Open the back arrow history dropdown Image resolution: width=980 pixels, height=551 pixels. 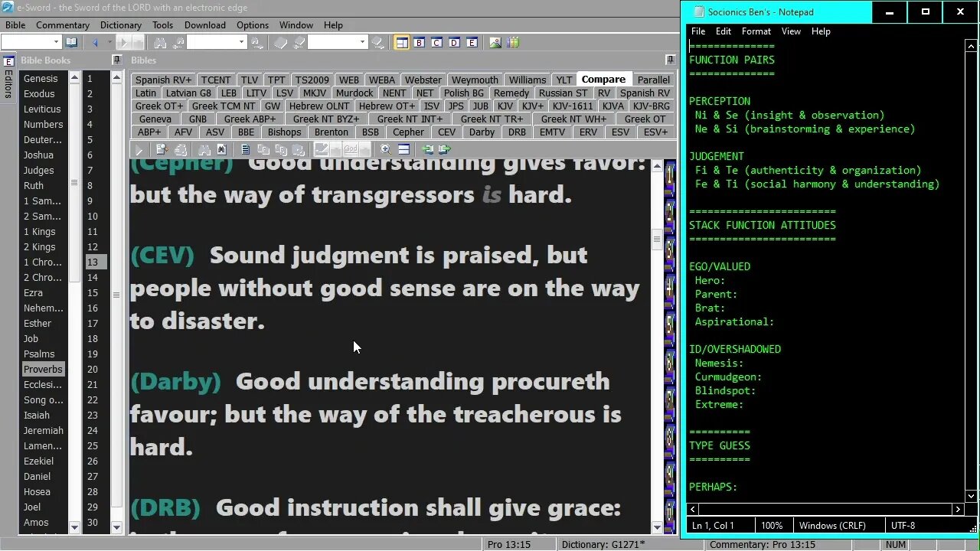click(x=109, y=42)
